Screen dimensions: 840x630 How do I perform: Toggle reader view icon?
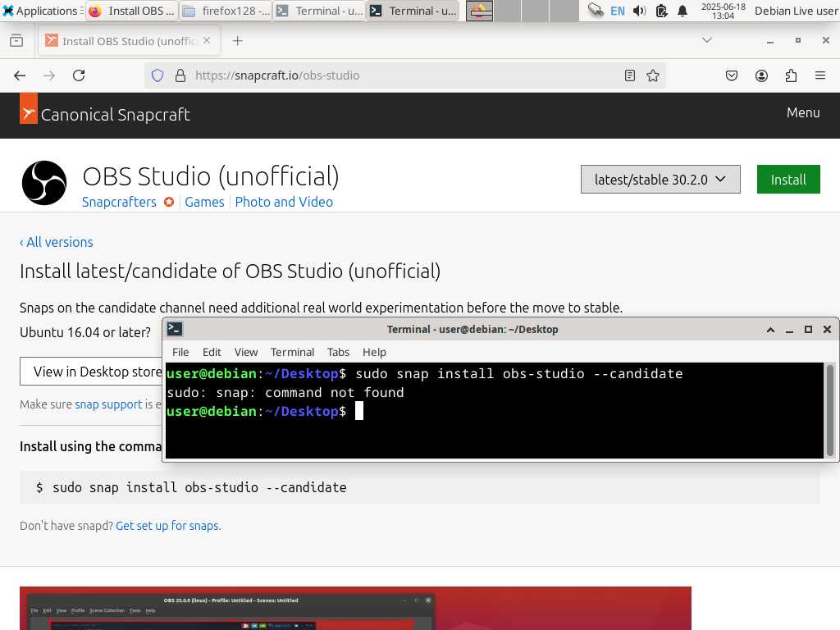pos(630,75)
